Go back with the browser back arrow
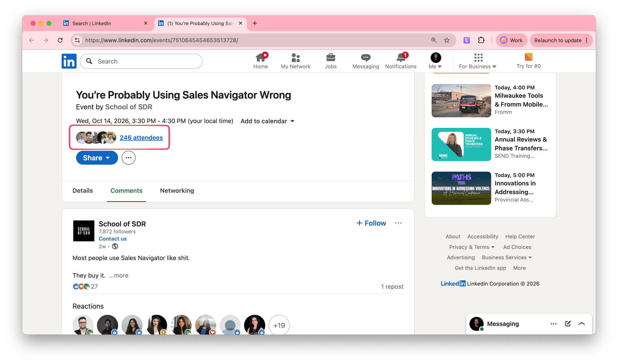This screenshot has height=364, width=618. click(31, 40)
